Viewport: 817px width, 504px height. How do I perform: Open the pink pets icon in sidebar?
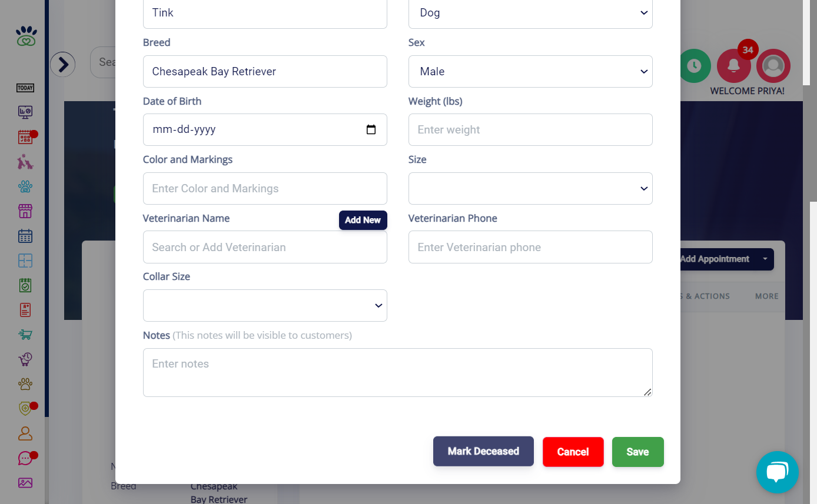[x=25, y=162]
